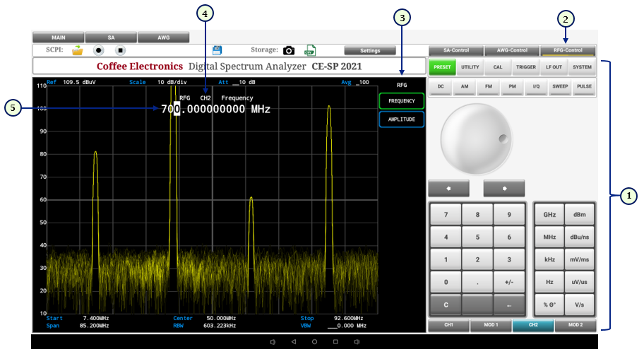Click the SWEEP mode button
This screenshot has width=644, height=359.
tap(560, 87)
